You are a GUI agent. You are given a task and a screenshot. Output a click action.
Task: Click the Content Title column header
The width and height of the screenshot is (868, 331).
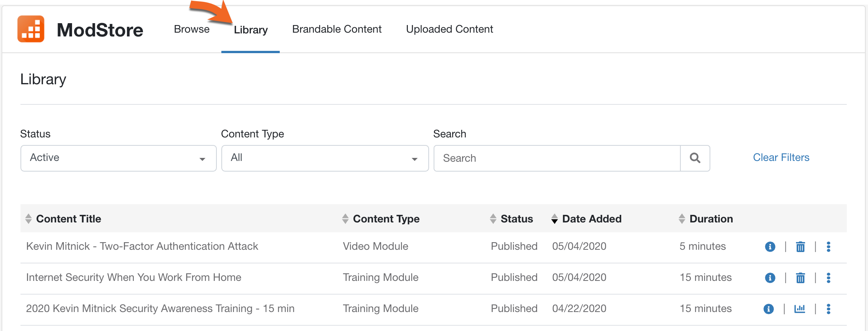(69, 219)
